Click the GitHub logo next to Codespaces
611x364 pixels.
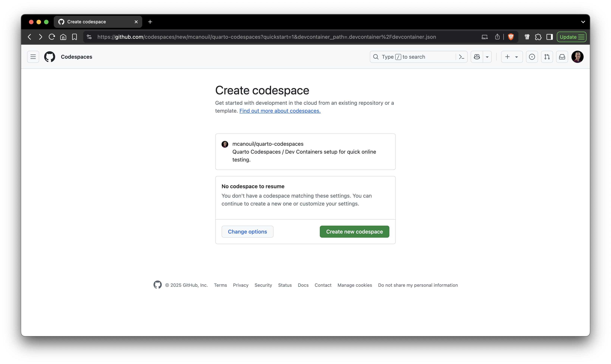click(x=49, y=57)
